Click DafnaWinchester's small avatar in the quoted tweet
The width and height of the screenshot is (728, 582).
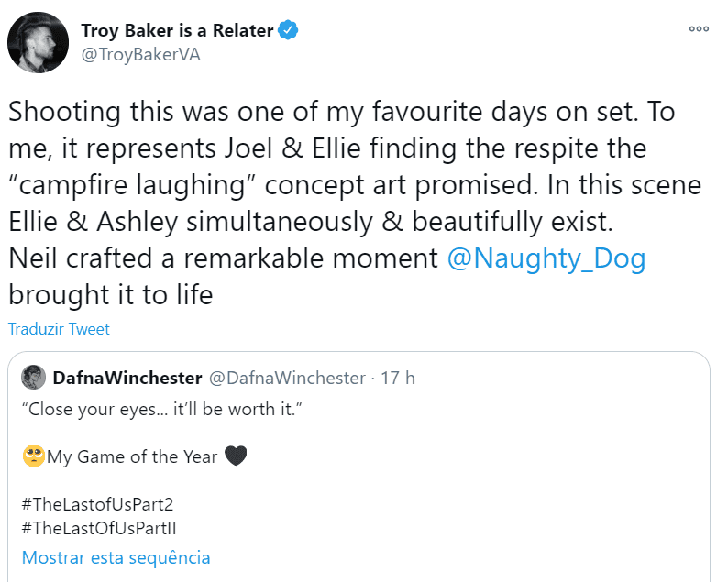34,378
